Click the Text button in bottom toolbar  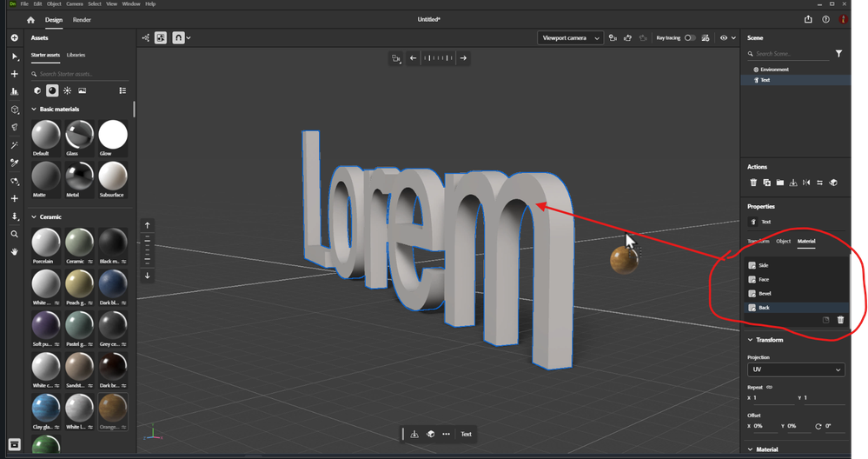[x=466, y=435]
